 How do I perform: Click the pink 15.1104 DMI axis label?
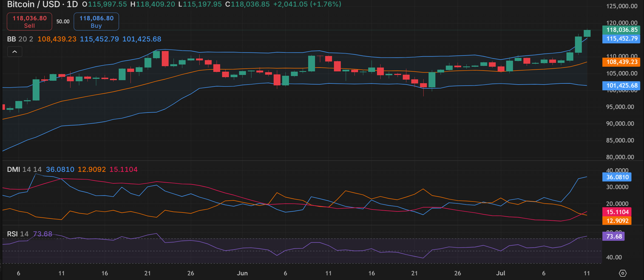coord(617,212)
